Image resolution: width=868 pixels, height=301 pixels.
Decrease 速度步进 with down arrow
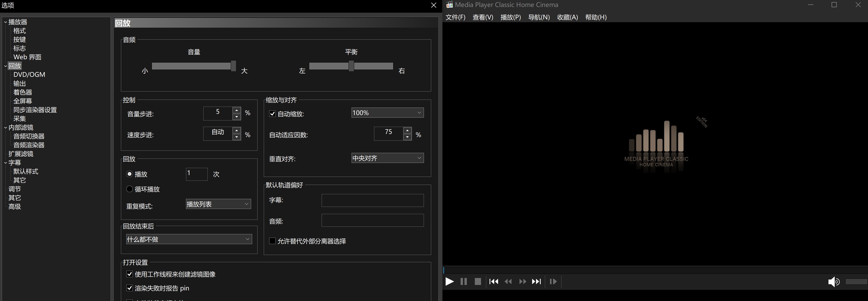(x=237, y=137)
